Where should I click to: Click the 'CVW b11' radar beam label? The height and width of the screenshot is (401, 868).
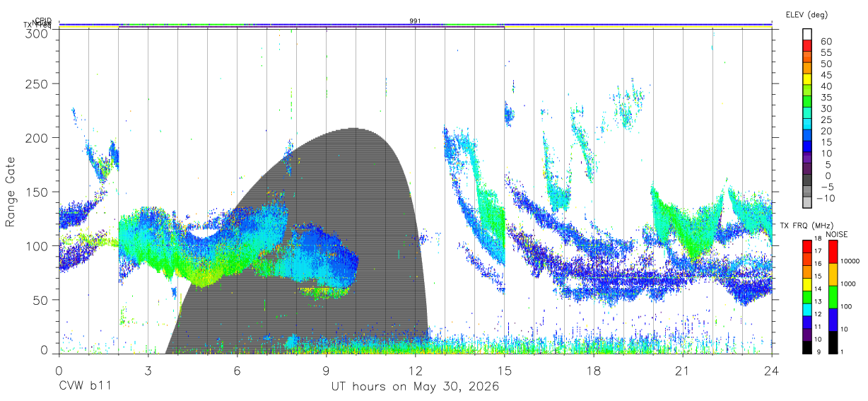(84, 387)
